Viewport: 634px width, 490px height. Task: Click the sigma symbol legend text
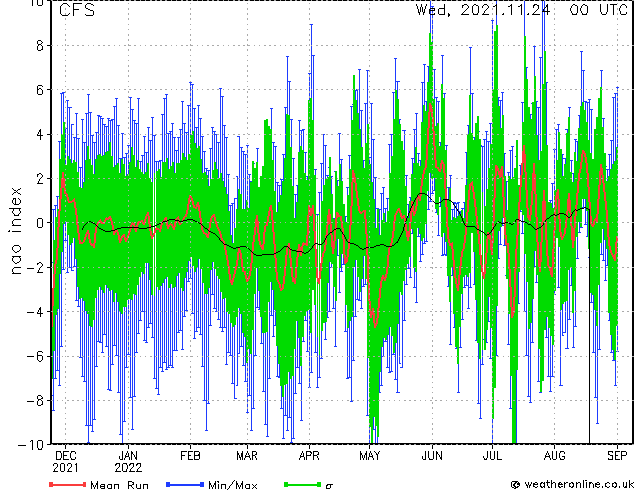[x=329, y=486]
